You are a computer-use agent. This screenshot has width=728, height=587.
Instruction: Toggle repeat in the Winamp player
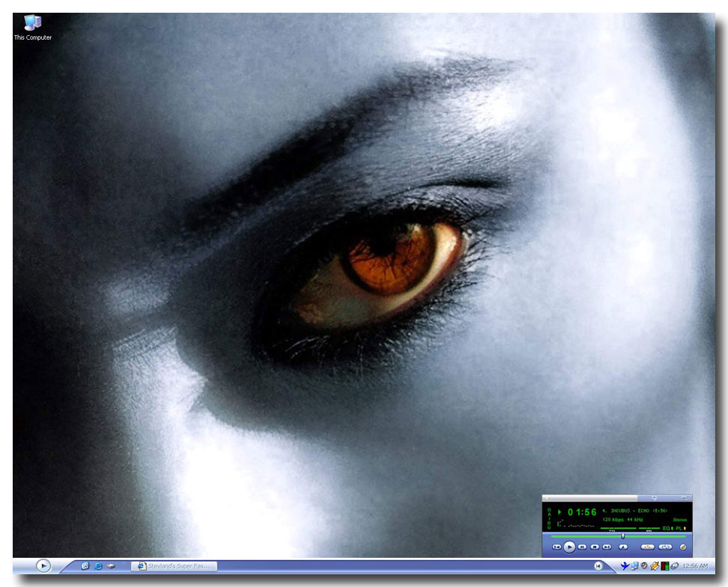tap(665, 547)
